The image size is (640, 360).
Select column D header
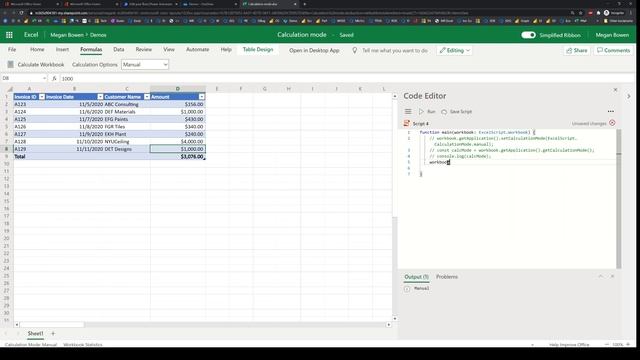pyautogui.click(x=178, y=89)
